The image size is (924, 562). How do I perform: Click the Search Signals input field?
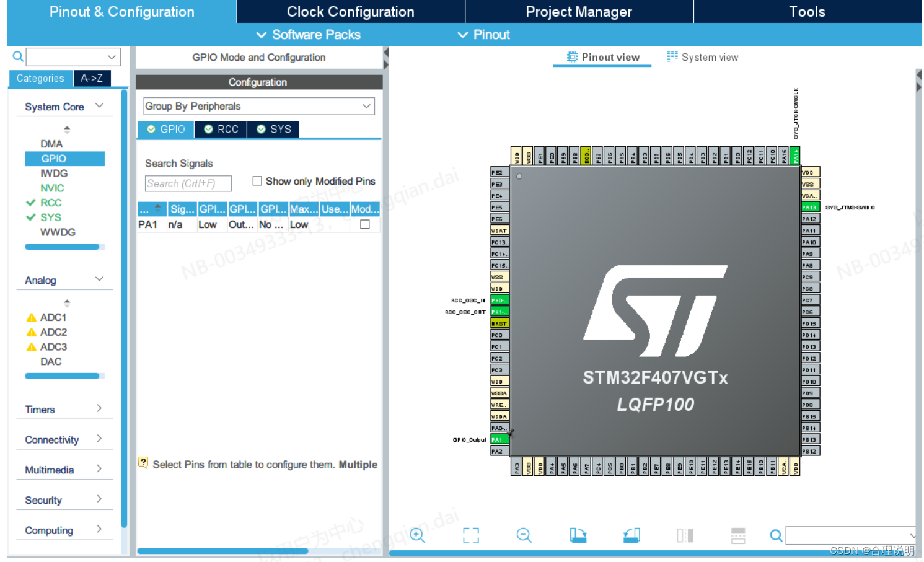(188, 183)
